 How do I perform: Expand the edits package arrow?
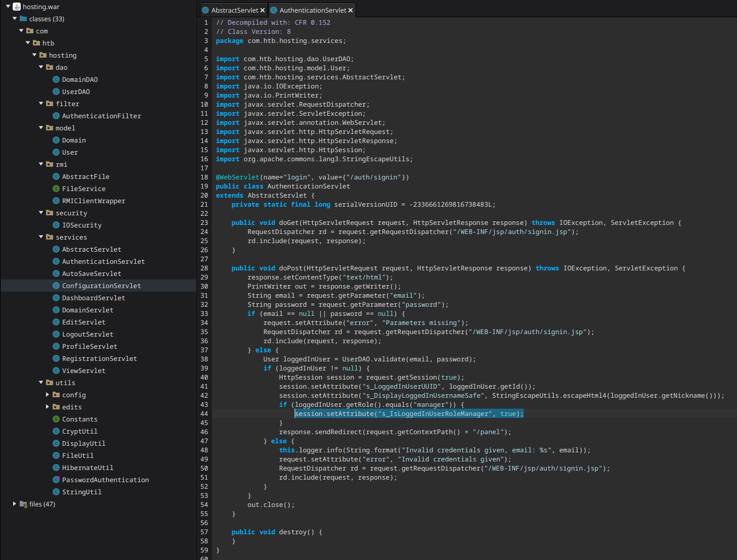click(48, 407)
